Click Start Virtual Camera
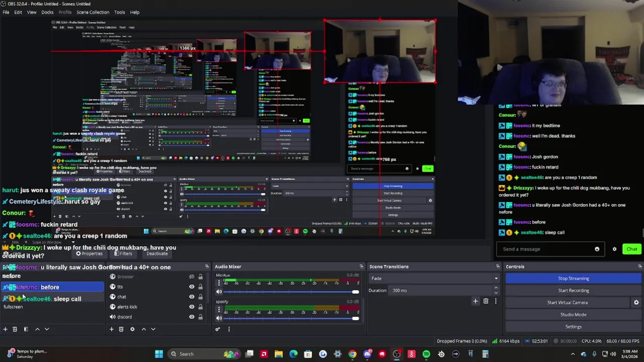The width and height of the screenshot is (644, 362). click(x=568, y=303)
